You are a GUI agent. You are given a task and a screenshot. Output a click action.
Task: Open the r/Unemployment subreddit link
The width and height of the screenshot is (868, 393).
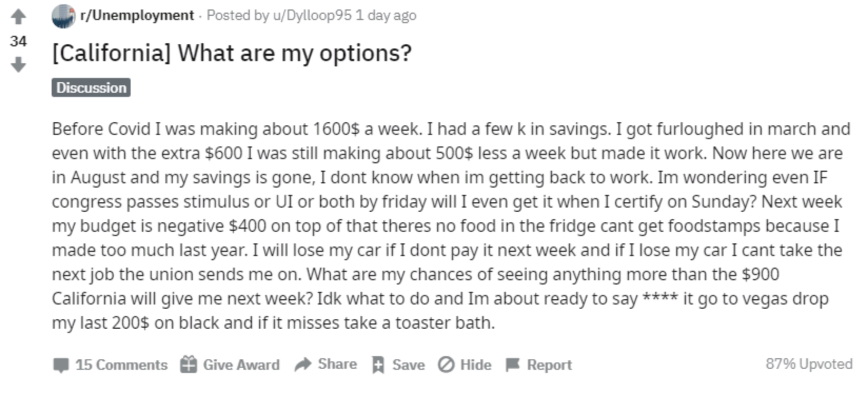pyautogui.click(x=137, y=15)
